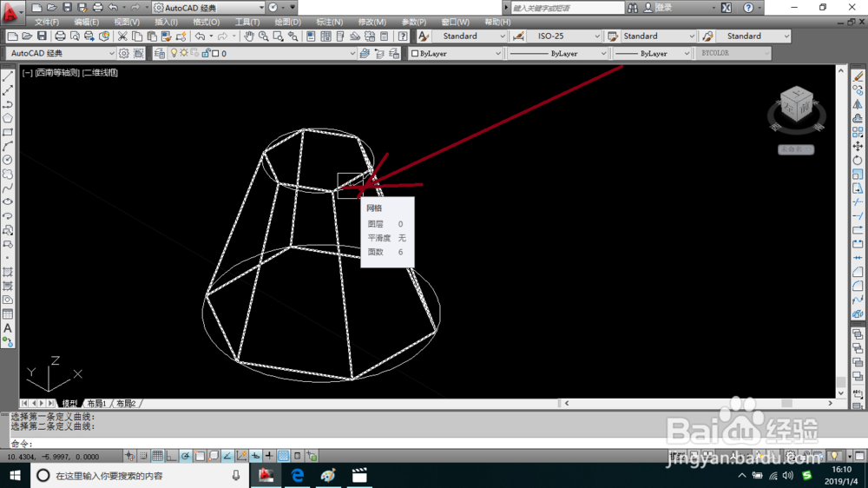Select the Line tool in draw toolbar

[x=8, y=76]
